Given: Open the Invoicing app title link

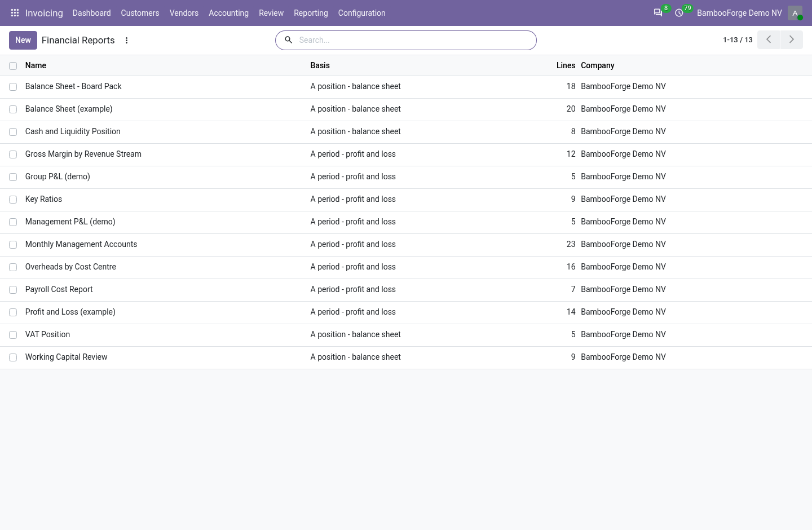Looking at the screenshot, I should 44,13.
